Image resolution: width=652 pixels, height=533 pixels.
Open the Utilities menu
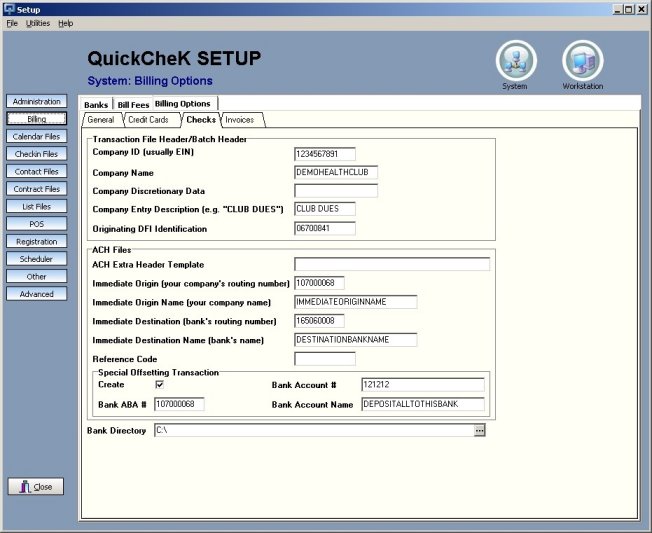37,23
